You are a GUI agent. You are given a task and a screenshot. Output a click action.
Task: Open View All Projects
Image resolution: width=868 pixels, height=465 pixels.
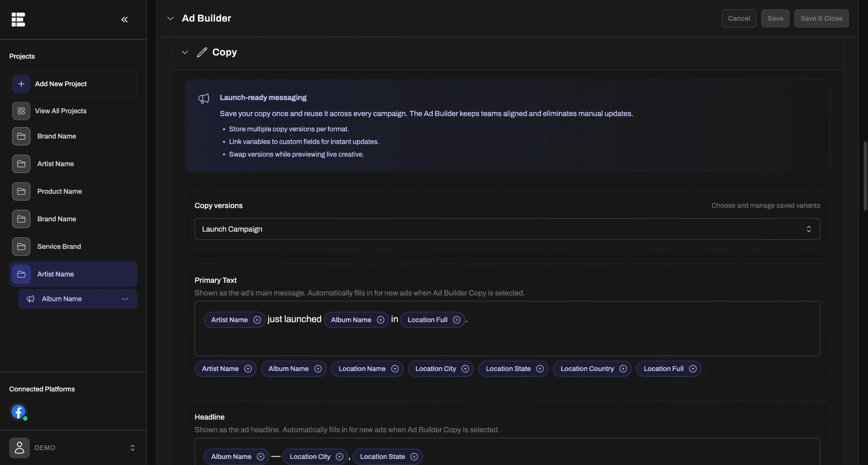pyautogui.click(x=73, y=111)
